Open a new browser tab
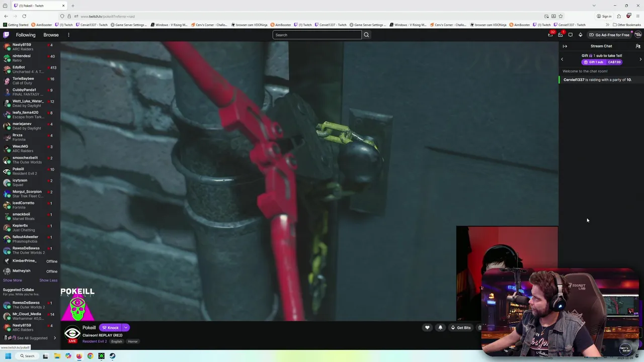The height and width of the screenshot is (362, 644). pyautogui.click(x=73, y=6)
